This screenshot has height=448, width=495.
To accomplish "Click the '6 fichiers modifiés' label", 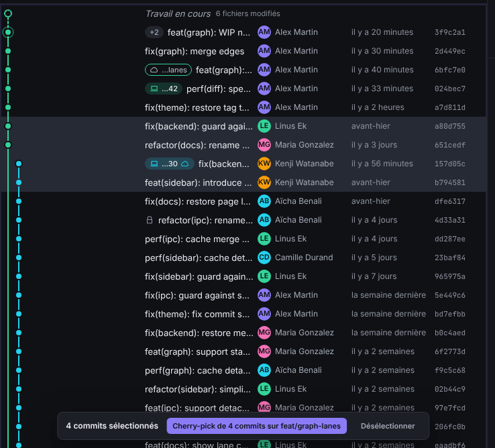I will point(248,13).
